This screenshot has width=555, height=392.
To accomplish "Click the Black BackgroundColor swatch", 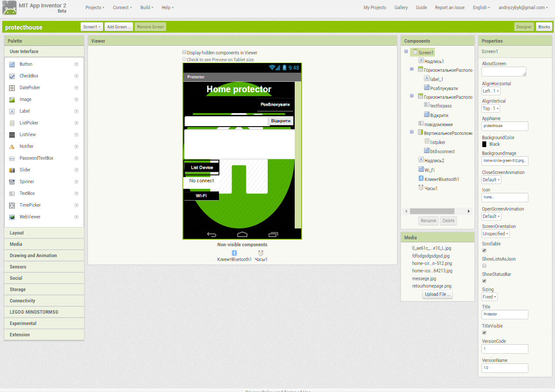I will click(x=484, y=144).
